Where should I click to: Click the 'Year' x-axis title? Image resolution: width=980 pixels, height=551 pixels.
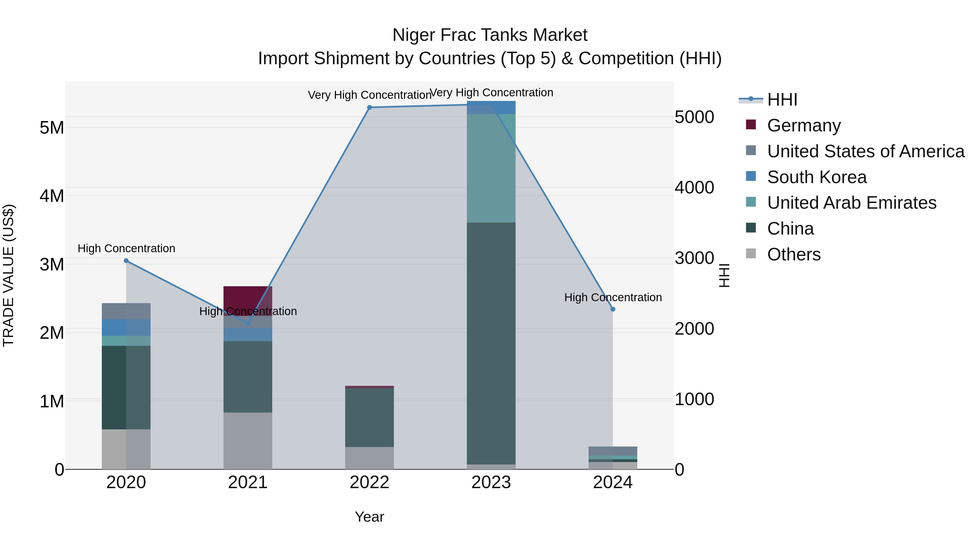(369, 517)
